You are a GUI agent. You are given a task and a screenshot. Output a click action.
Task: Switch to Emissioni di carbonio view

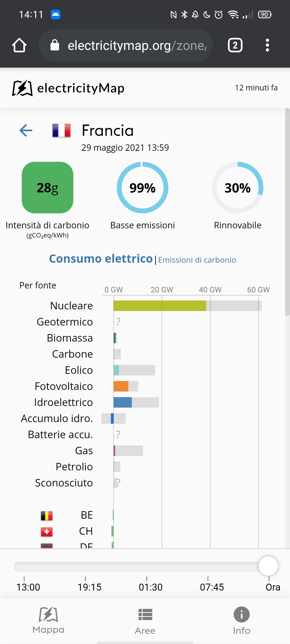[197, 260]
